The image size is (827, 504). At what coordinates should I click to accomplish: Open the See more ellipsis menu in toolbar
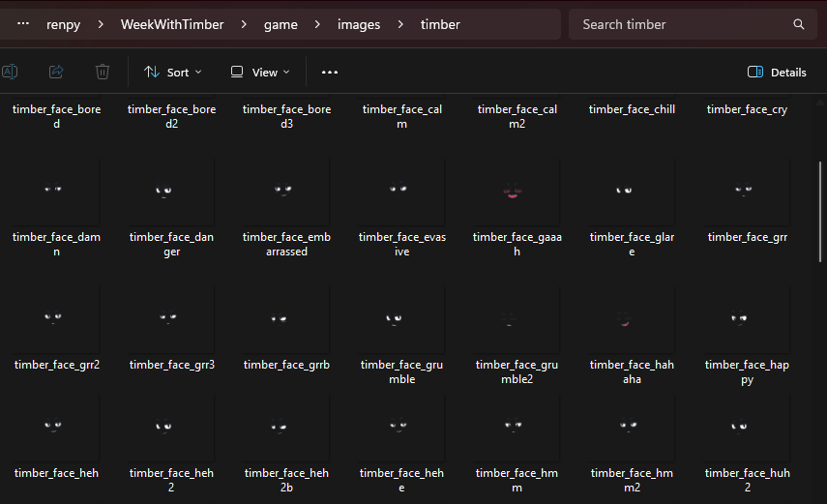(x=330, y=73)
